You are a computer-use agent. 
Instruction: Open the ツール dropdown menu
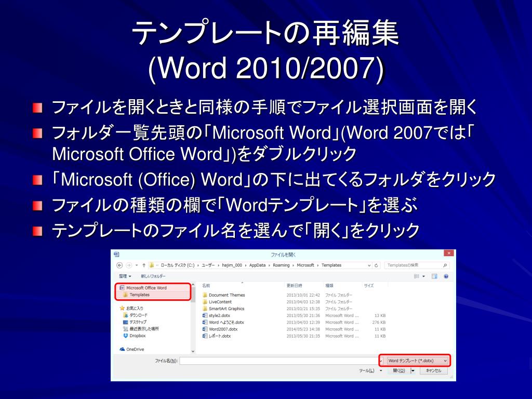point(370,371)
